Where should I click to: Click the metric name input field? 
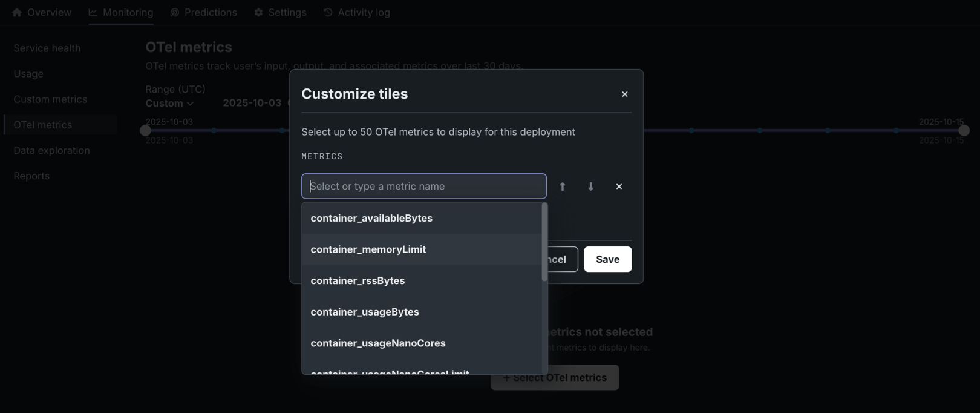tap(423, 187)
